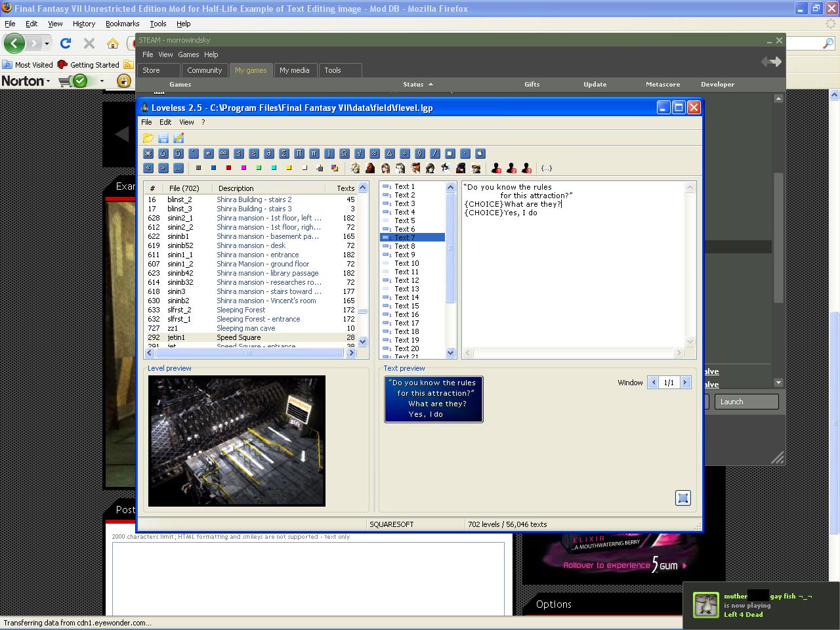Image resolution: width=840 pixels, height=630 pixels.
Task: Insert the capital Sigma symbol
Action: 283,153
